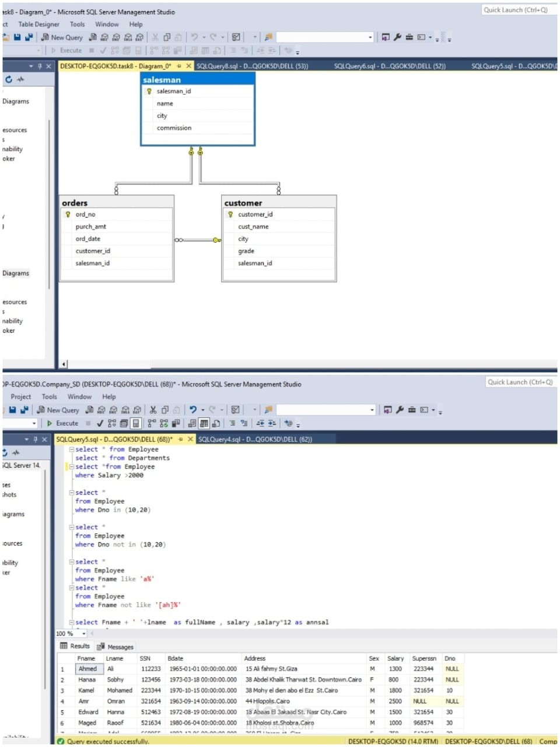Click Decrease Indent icon in query window
The image size is (560, 747).
click(x=260, y=423)
